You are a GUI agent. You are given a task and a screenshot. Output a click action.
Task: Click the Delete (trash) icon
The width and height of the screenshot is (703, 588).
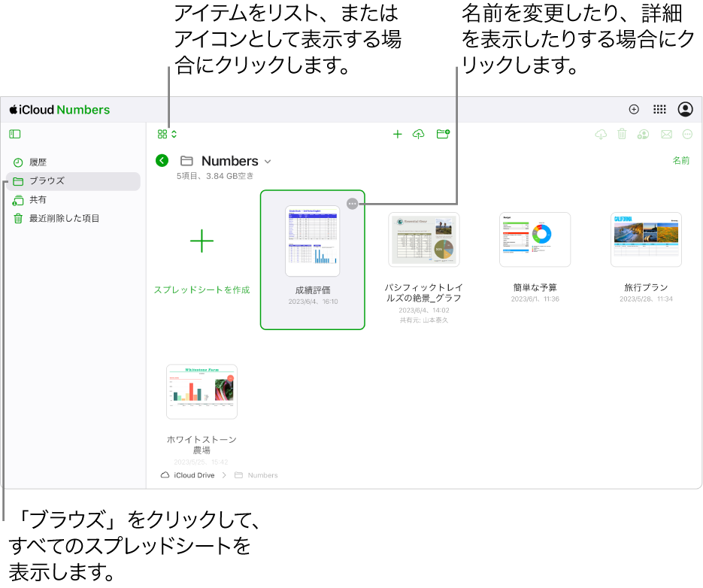pos(622,134)
